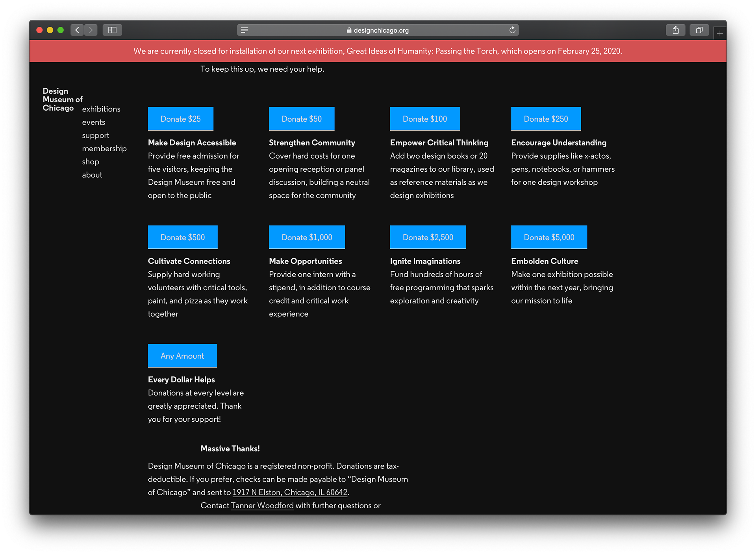Close the window with the red button

point(39,30)
